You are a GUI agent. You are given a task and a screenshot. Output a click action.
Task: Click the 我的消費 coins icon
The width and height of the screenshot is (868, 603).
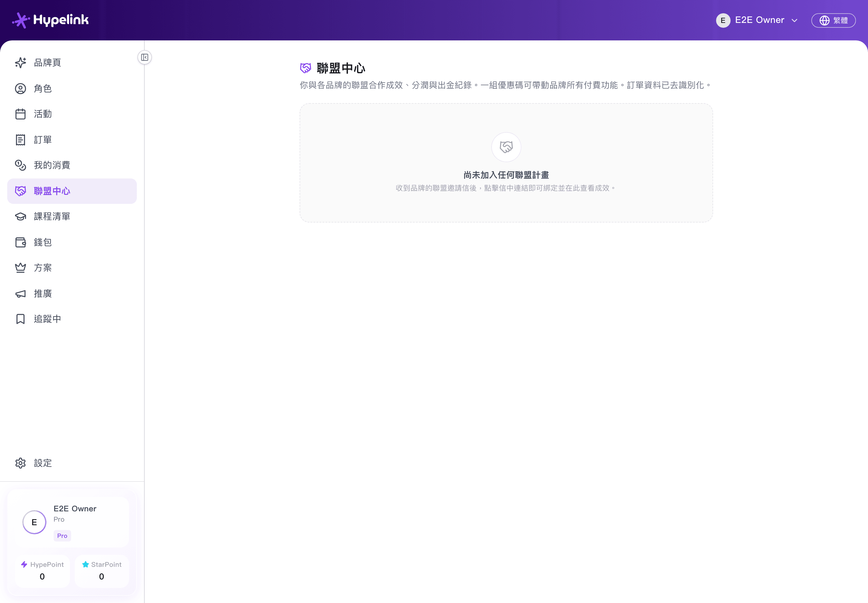(20, 165)
